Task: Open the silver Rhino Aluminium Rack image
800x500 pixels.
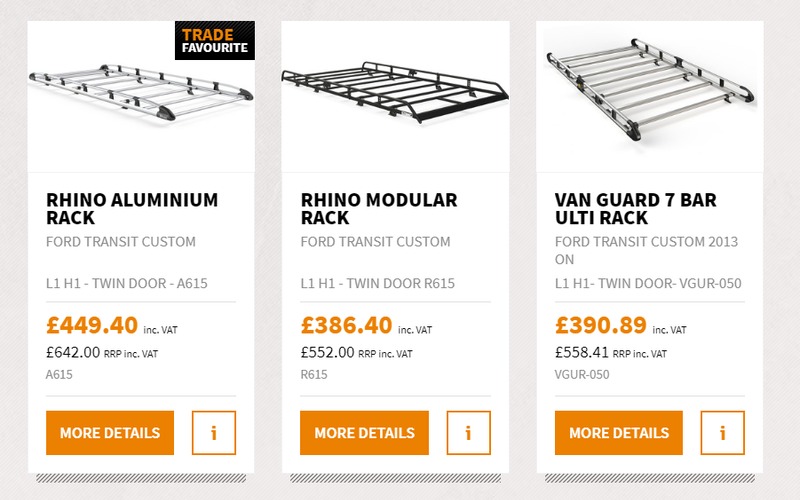Action: coord(141,92)
